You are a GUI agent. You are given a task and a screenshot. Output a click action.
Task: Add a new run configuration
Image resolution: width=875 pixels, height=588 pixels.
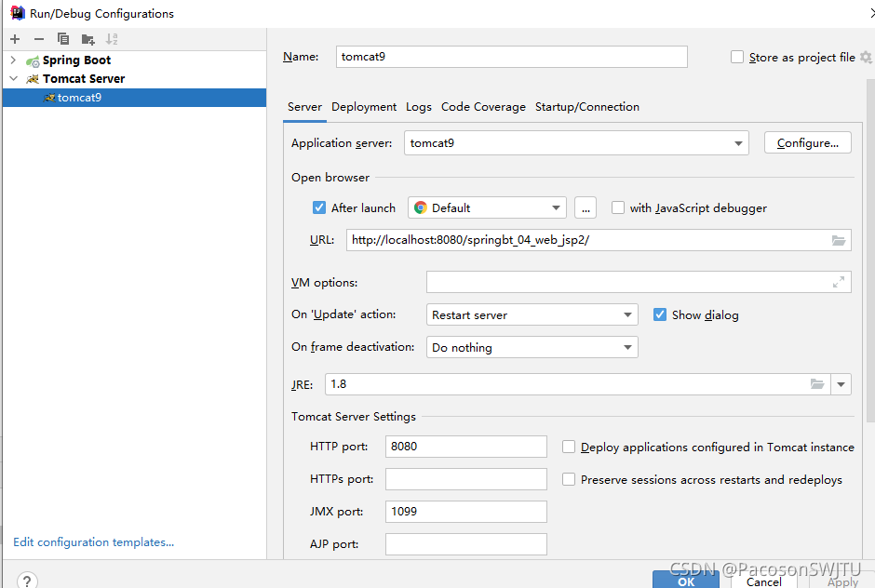[15, 39]
